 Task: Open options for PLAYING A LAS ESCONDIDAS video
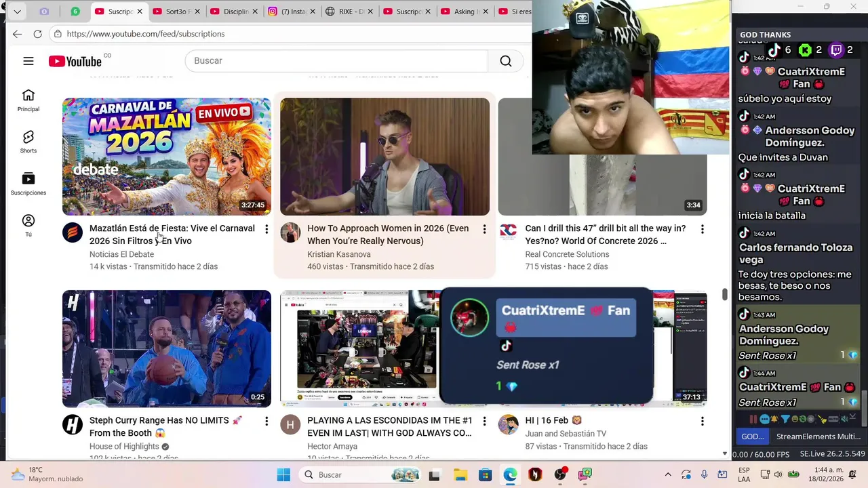click(x=484, y=422)
